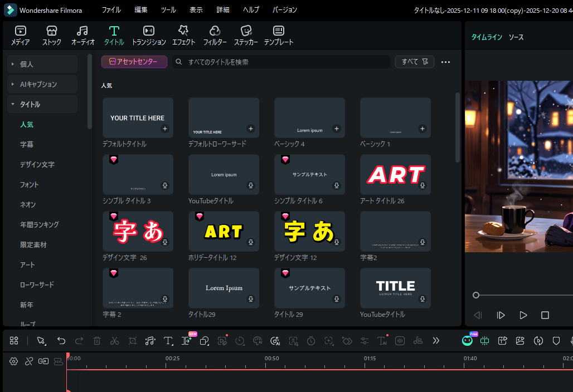Open the メディア media tab
Screen dimensions: 573x392
point(21,36)
